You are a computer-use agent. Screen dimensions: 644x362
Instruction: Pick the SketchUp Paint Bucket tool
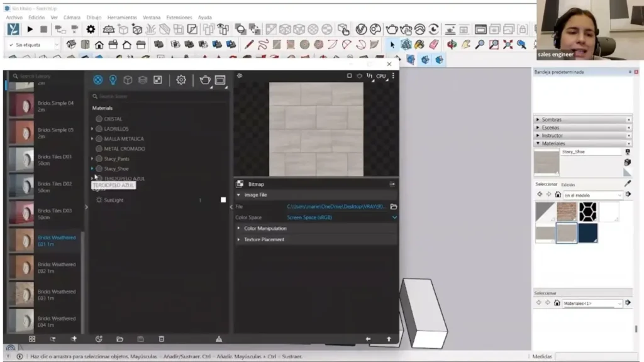tap(419, 45)
